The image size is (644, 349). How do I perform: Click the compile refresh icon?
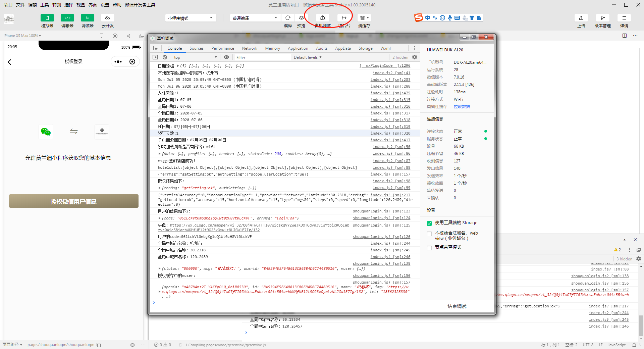pyautogui.click(x=288, y=18)
